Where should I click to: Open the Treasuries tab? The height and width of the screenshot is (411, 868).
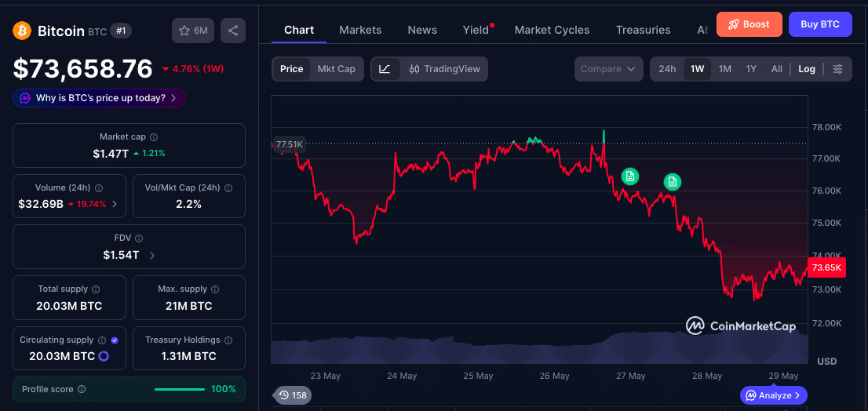tap(644, 30)
